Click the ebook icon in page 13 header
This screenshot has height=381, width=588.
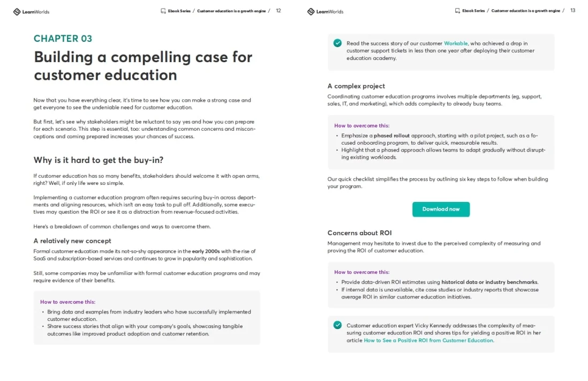pyautogui.click(x=457, y=11)
